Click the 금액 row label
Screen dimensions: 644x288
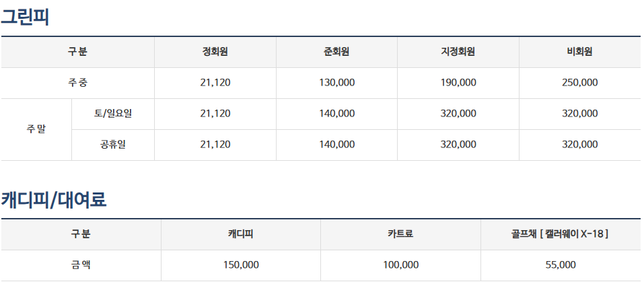[x=81, y=265]
